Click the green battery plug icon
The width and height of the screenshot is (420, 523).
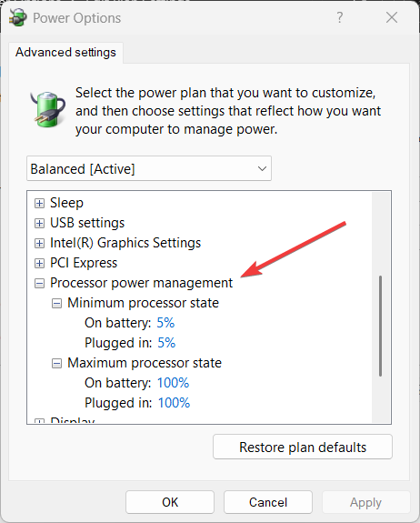point(47,109)
